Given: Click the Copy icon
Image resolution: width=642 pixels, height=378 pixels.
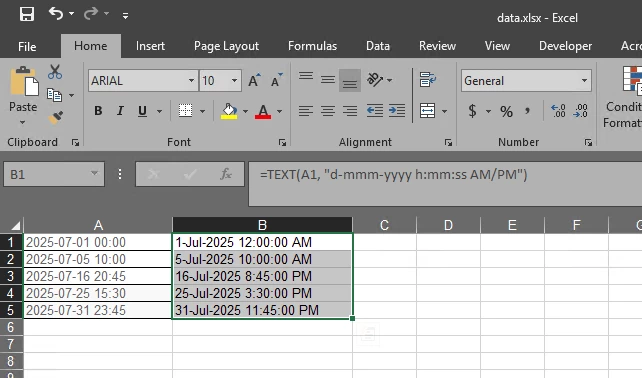Looking at the screenshot, I should point(54,95).
